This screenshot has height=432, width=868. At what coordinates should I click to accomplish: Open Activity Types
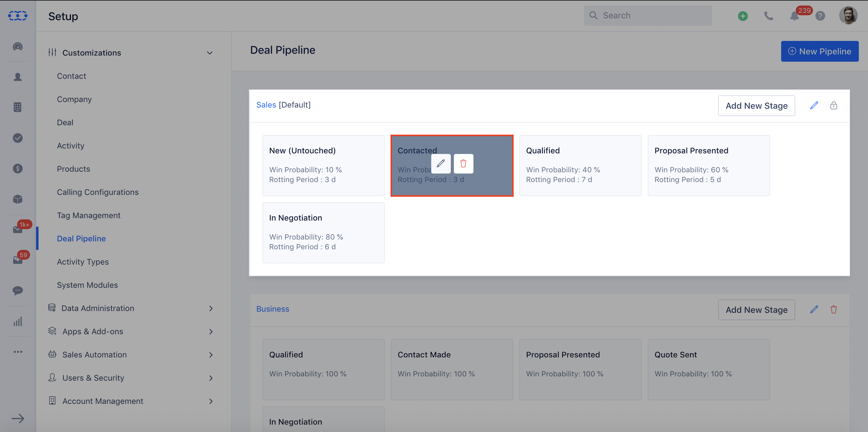click(x=83, y=262)
